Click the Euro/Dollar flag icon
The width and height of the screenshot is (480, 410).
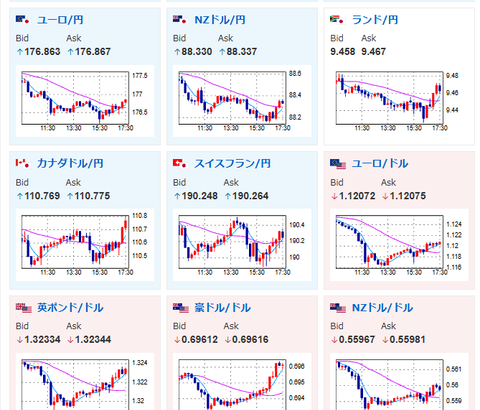coord(338,164)
